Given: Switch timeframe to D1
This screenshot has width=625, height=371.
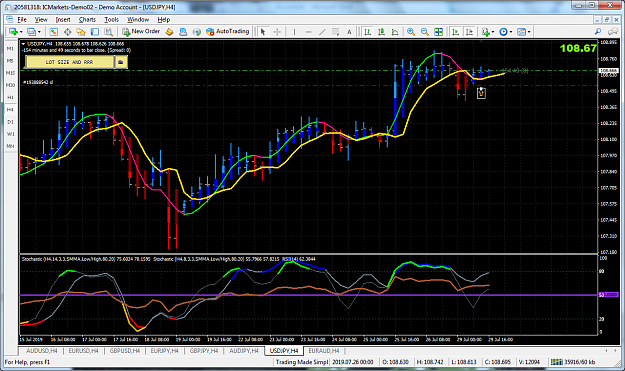Looking at the screenshot, I should click(10, 122).
